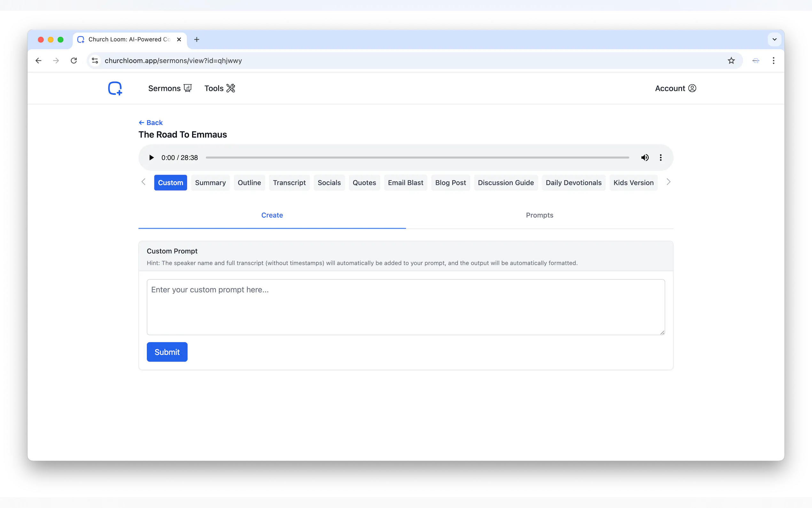Switch to the Prompts tab
Screen dimensions: 812x508
(x=539, y=215)
